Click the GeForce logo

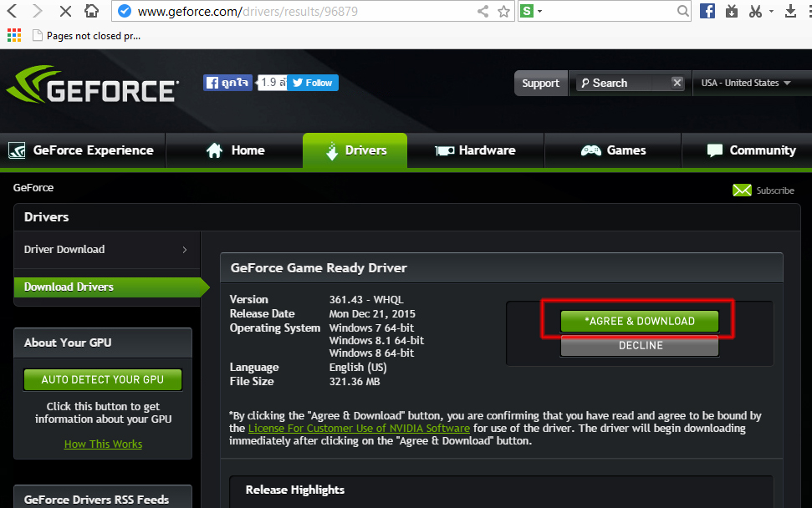coord(93,84)
